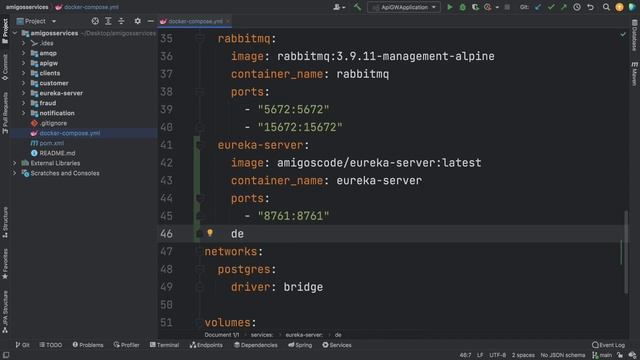This screenshot has height=360, width=640.
Task: Open the Project tool window stripe button
Action: coord(5,31)
